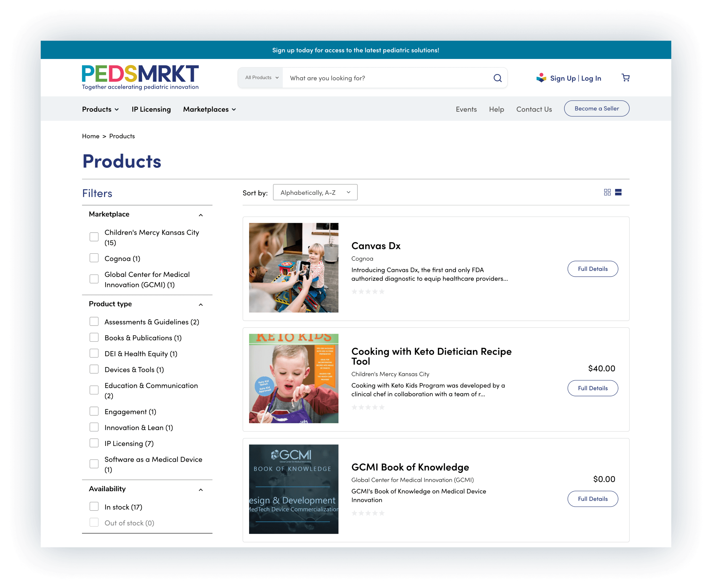Expand the Marketplace filter section

pyautogui.click(x=202, y=214)
